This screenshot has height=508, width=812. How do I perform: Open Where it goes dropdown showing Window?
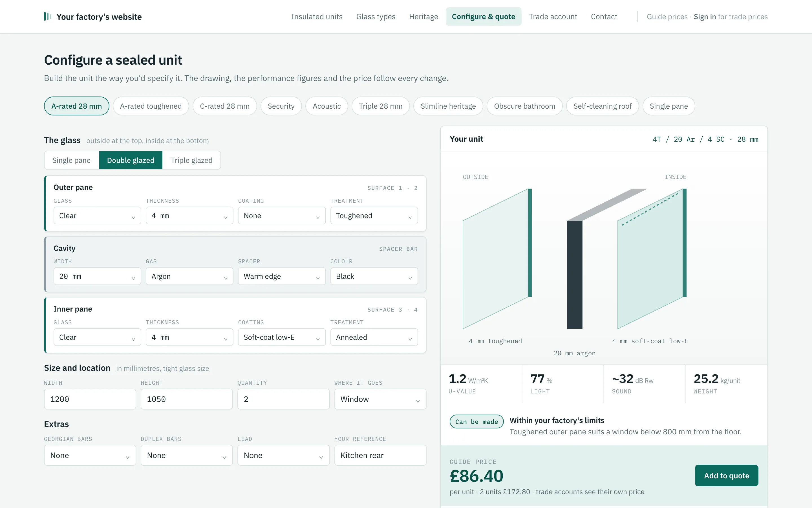(x=380, y=399)
